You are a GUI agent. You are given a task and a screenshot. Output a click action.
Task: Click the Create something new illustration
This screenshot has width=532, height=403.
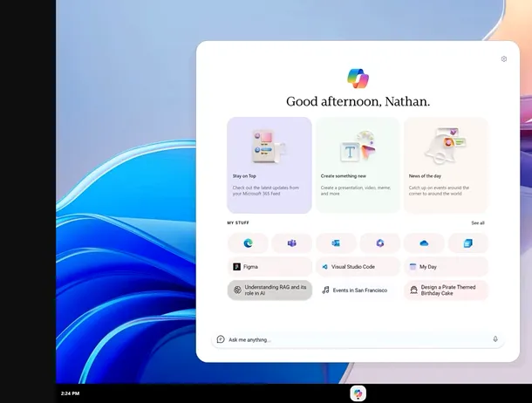coord(358,147)
